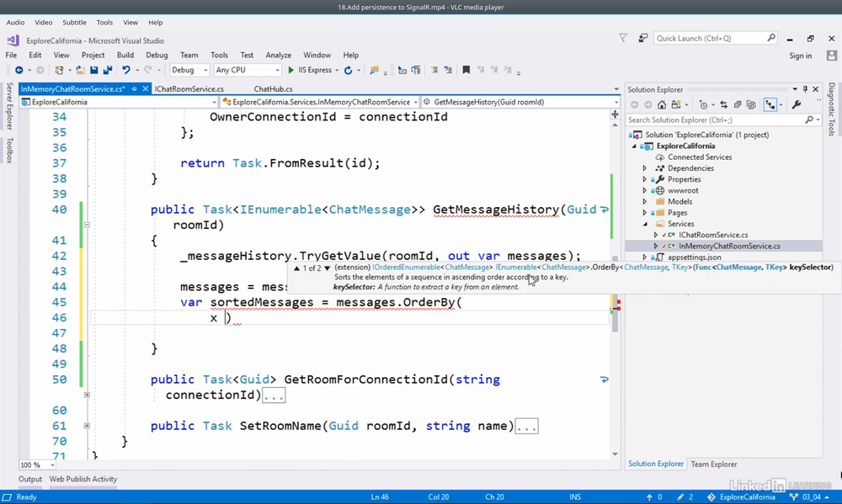Open the Build menu
Screen dimensions: 842x504
tap(125, 55)
